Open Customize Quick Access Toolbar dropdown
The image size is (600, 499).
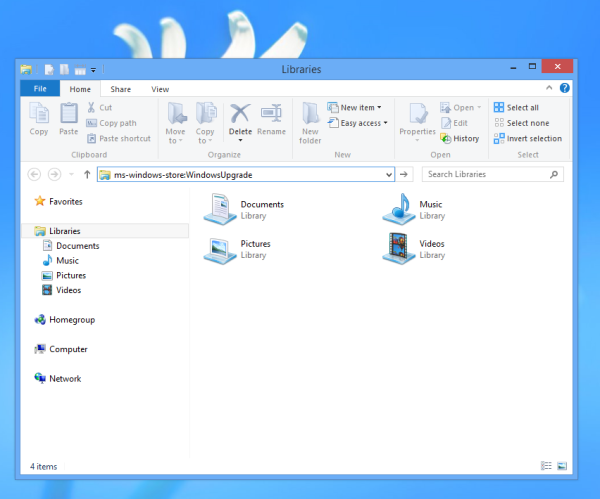pyautogui.click(x=93, y=70)
